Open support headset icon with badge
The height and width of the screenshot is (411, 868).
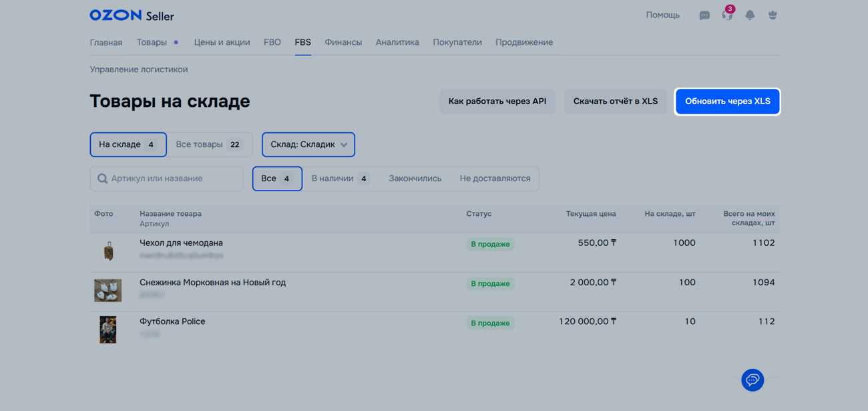click(727, 15)
